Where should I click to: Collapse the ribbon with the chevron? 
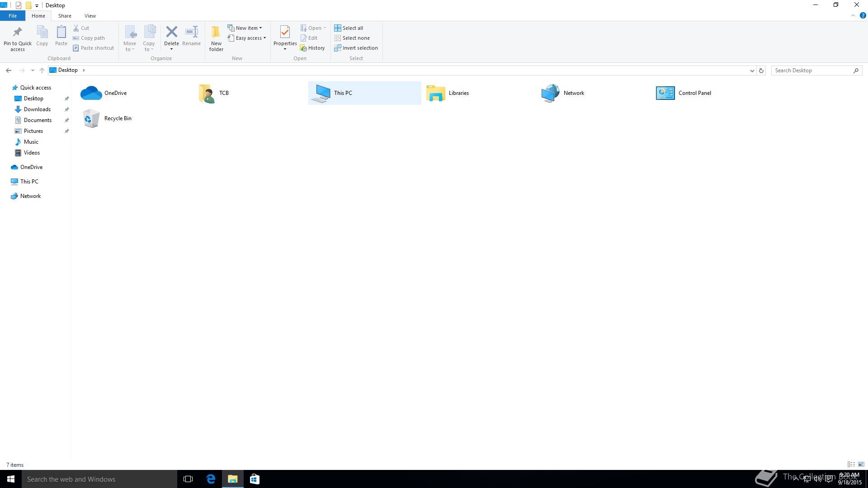pyautogui.click(x=853, y=15)
